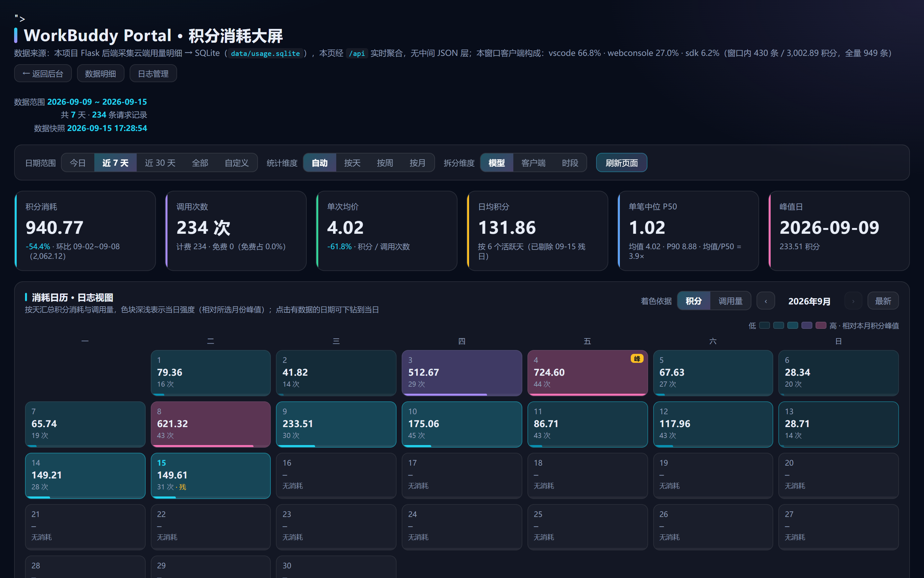This screenshot has width=924, height=578.
Task: Open calendar day 5 with 67.63
Action: tap(713, 373)
